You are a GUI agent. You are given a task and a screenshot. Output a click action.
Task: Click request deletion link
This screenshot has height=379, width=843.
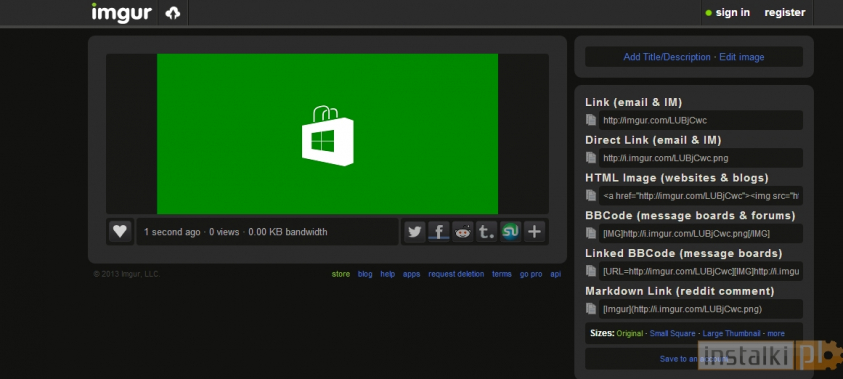[456, 274]
